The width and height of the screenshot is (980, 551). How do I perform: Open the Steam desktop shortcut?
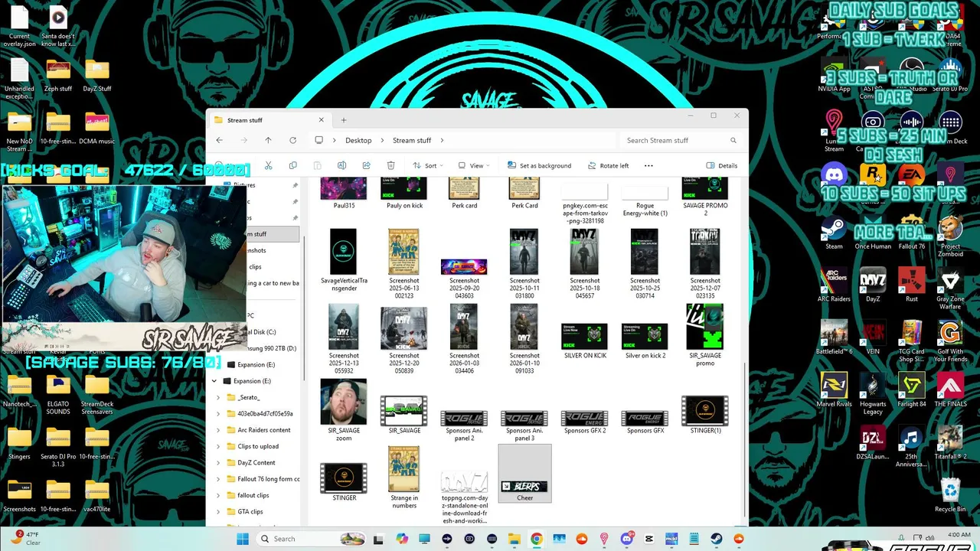click(834, 234)
